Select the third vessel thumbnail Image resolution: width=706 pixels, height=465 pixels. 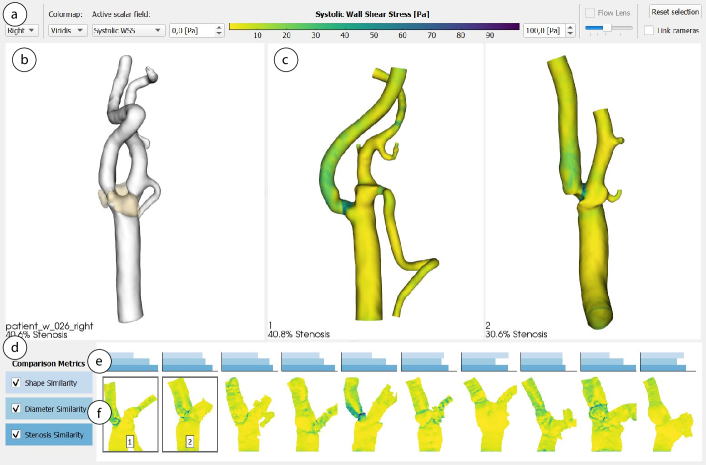coord(249,414)
